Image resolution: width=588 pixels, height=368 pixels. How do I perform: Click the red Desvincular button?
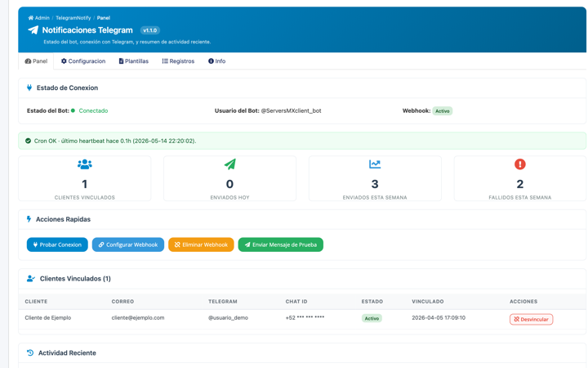pyautogui.click(x=531, y=319)
